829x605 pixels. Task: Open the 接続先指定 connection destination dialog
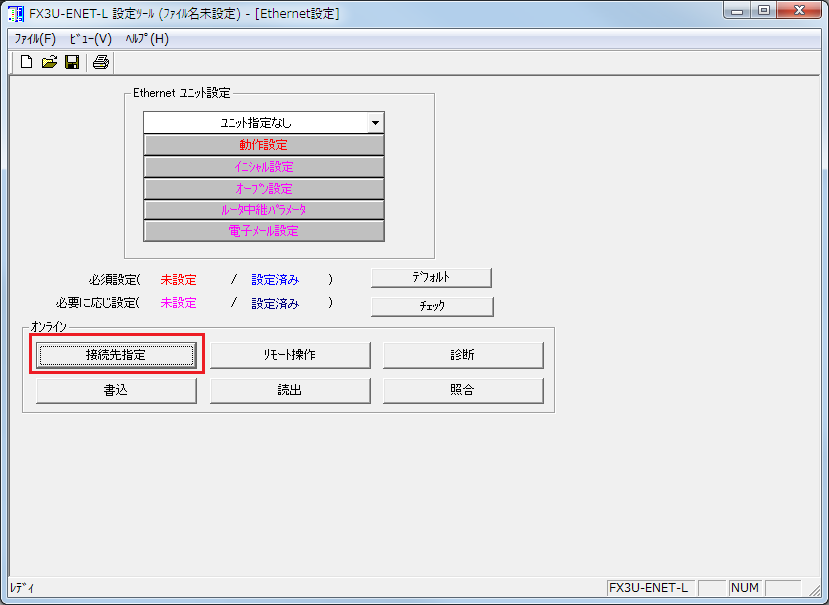[116, 355]
